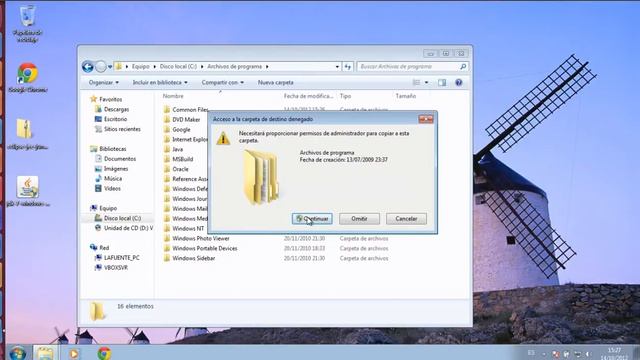Click the Explorer taskbar icon
Viewport: 640px width, 360px height.
[x=45, y=353]
